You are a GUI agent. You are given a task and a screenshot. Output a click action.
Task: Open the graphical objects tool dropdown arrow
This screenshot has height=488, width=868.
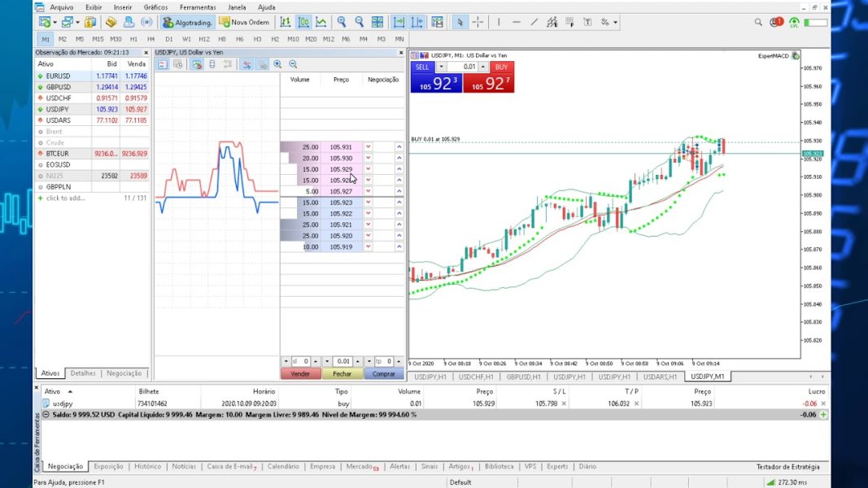point(616,22)
